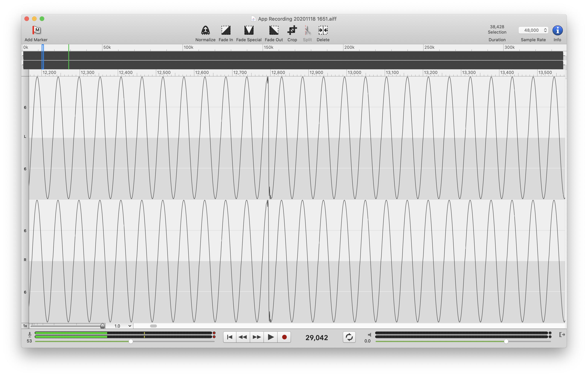Toggle the microphone input icon
The image size is (588, 376).
(x=30, y=334)
